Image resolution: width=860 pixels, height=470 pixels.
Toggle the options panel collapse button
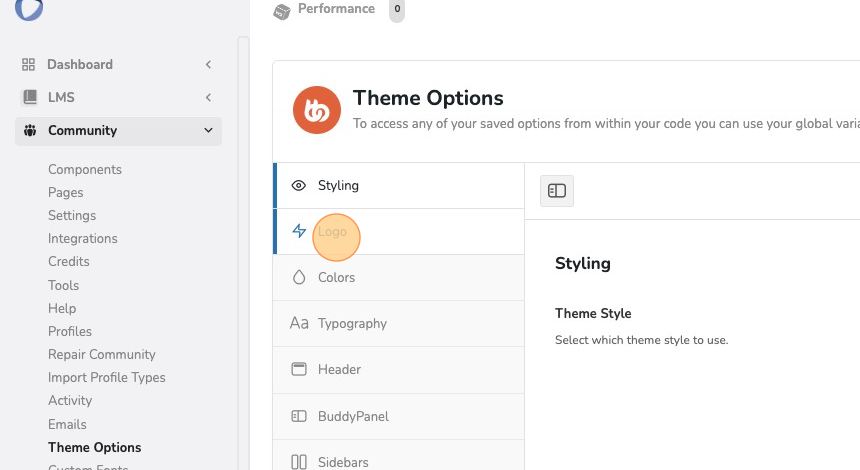pyautogui.click(x=557, y=191)
